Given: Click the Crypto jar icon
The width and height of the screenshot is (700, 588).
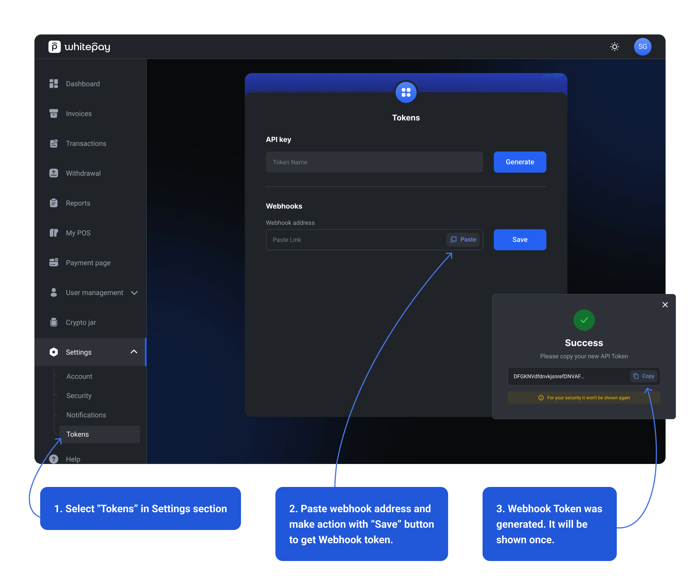Looking at the screenshot, I should click(x=54, y=322).
